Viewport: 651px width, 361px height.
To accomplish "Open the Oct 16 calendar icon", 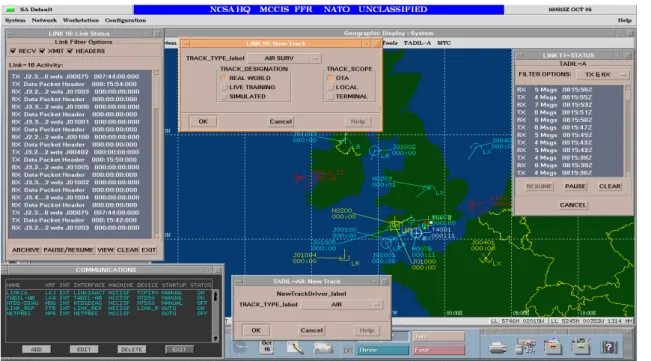I will tap(266, 347).
